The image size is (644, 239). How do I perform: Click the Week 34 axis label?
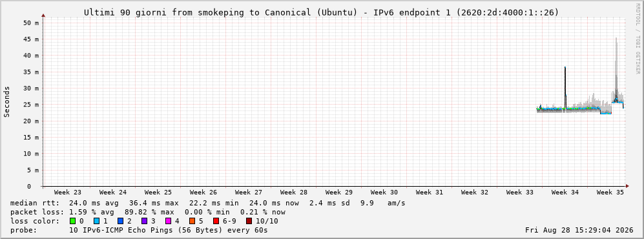click(x=565, y=192)
